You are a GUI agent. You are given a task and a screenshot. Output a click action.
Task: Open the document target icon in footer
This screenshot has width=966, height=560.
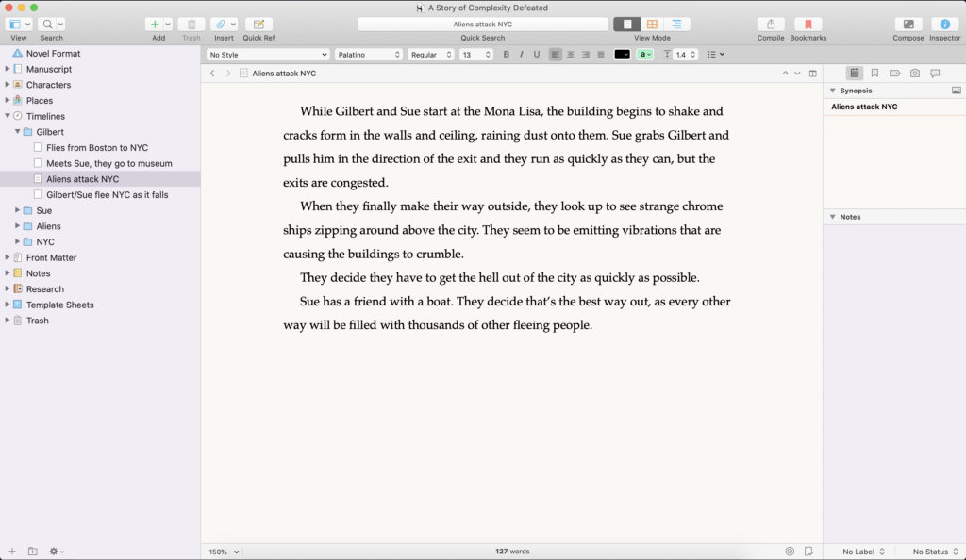pyautogui.click(x=790, y=552)
